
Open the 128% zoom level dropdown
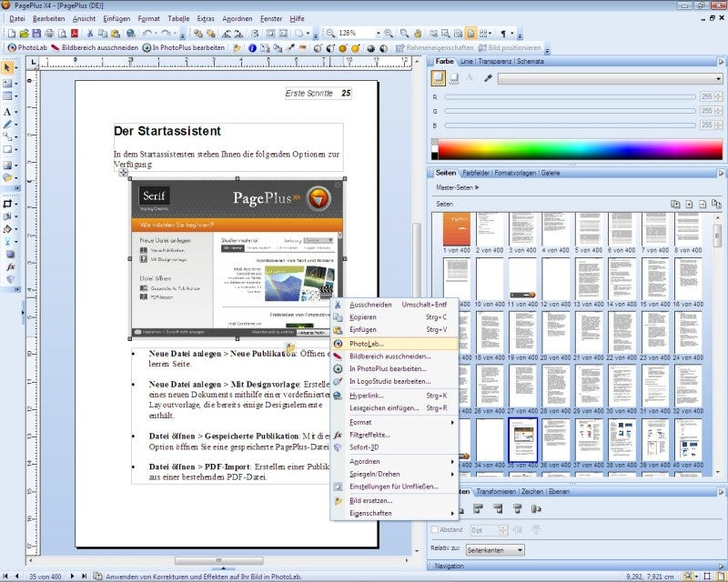coord(378,34)
